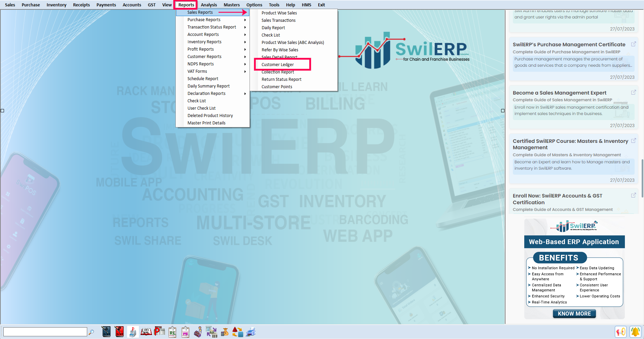The width and height of the screenshot is (644, 339).
Task: Open the bell notifications icon
Action: [635, 332]
